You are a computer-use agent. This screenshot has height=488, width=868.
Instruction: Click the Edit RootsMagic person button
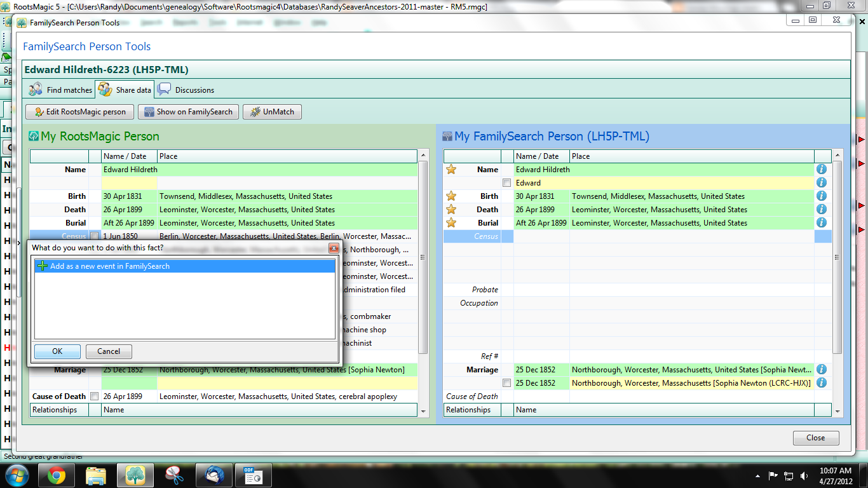point(80,112)
